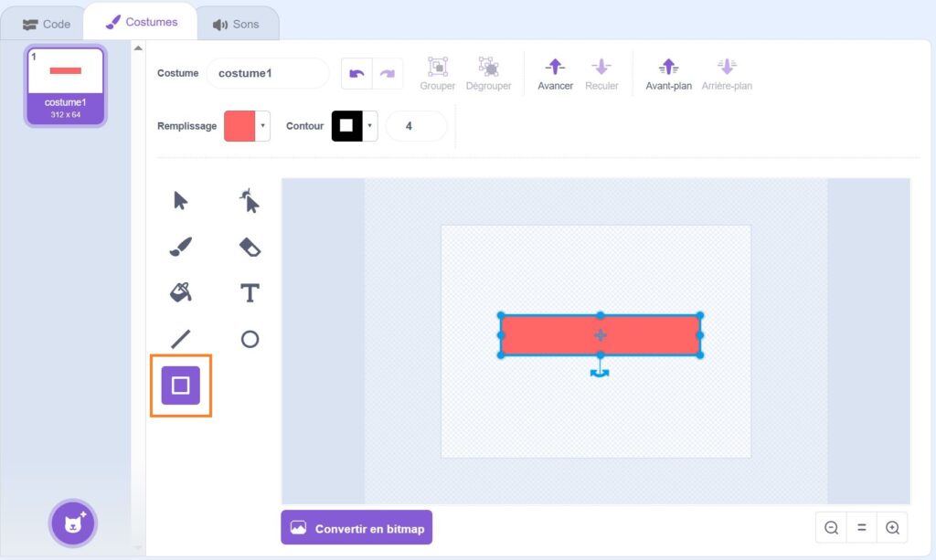Open the Sons tab
The image size is (936, 560).
(x=236, y=24)
